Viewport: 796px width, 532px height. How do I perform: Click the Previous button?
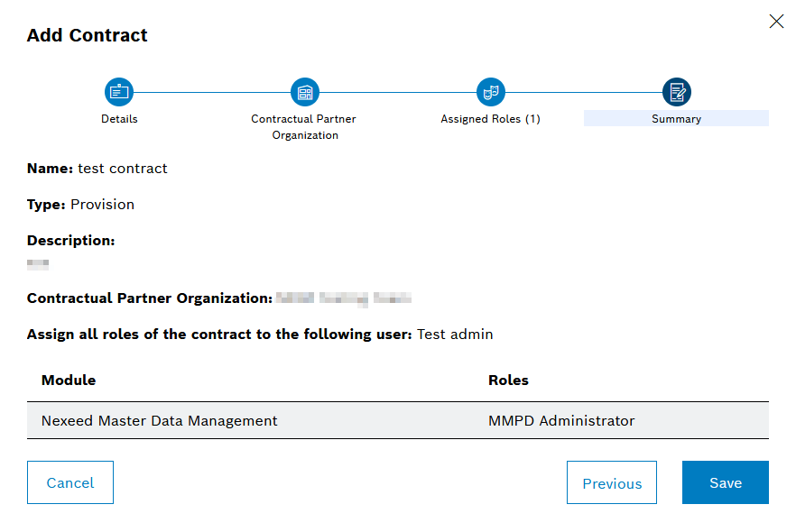[x=611, y=482]
